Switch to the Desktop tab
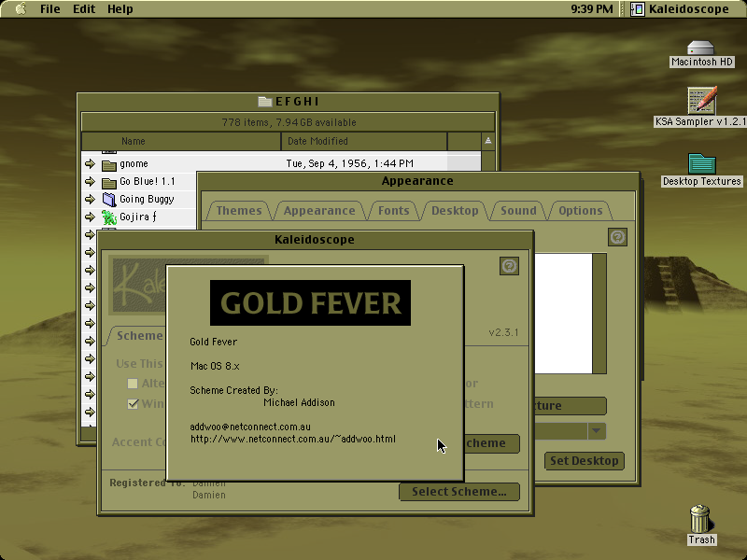The image size is (747, 560). point(455,211)
